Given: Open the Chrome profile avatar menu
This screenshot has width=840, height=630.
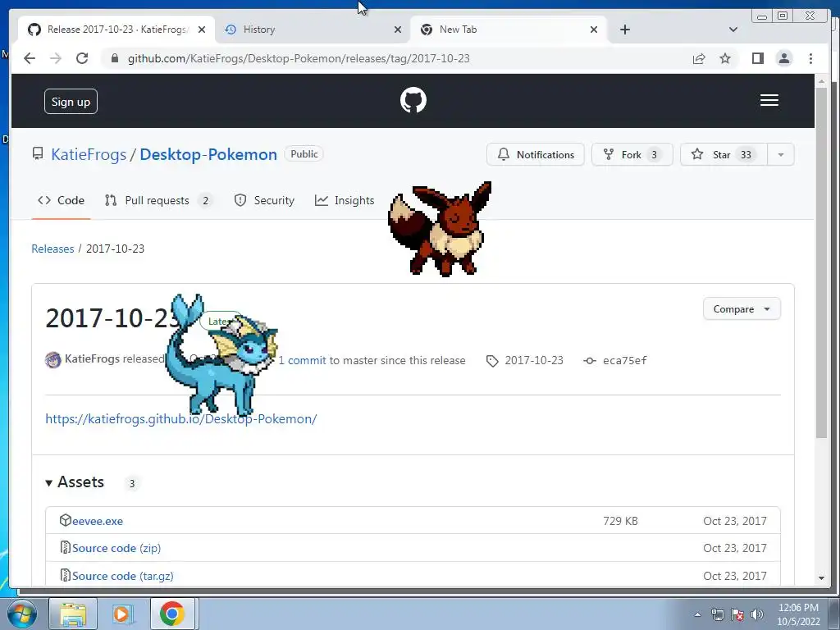Looking at the screenshot, I should tap(783, 58).
